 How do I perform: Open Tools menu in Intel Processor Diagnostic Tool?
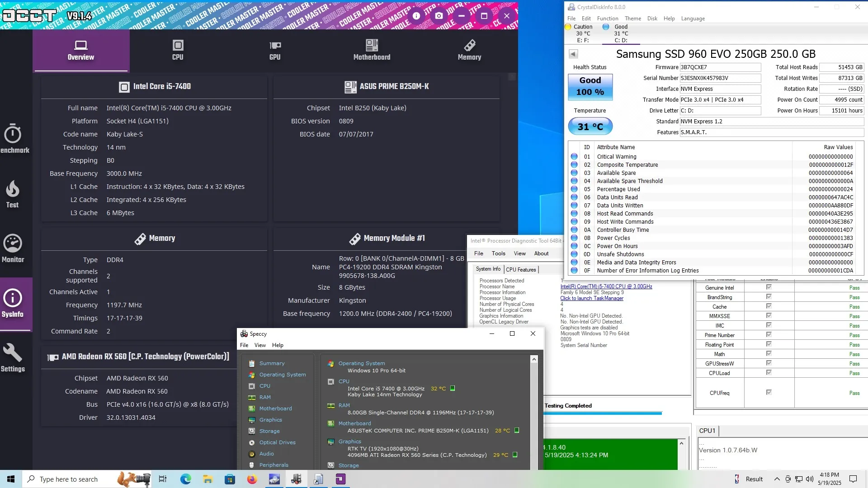tap(498, 253)
